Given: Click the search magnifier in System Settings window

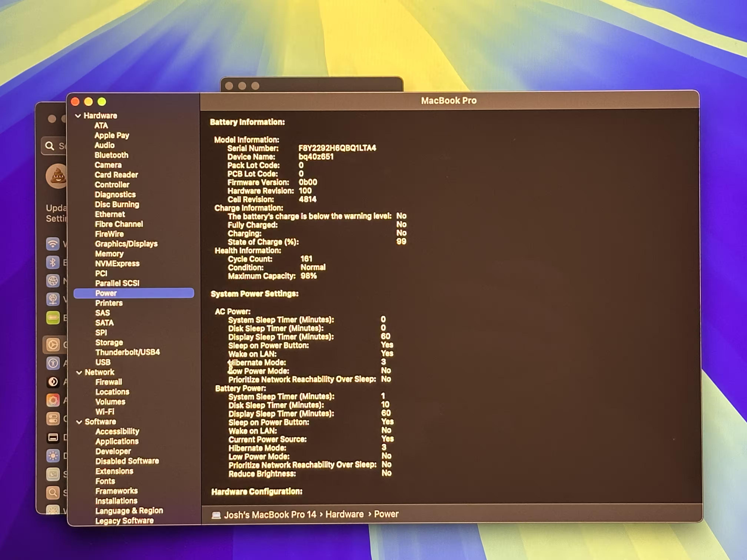Looking at the screenshot, I should point(50,146).
